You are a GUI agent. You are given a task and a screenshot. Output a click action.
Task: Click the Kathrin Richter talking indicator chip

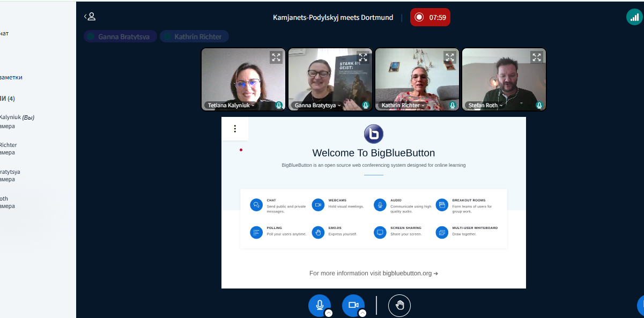[x=194, y=36]
